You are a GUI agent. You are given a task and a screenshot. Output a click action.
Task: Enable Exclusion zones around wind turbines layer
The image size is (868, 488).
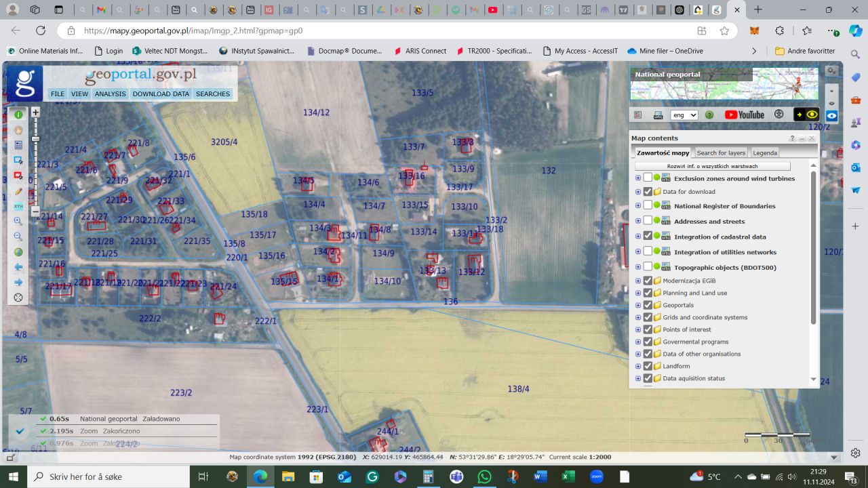coord(648,178)
